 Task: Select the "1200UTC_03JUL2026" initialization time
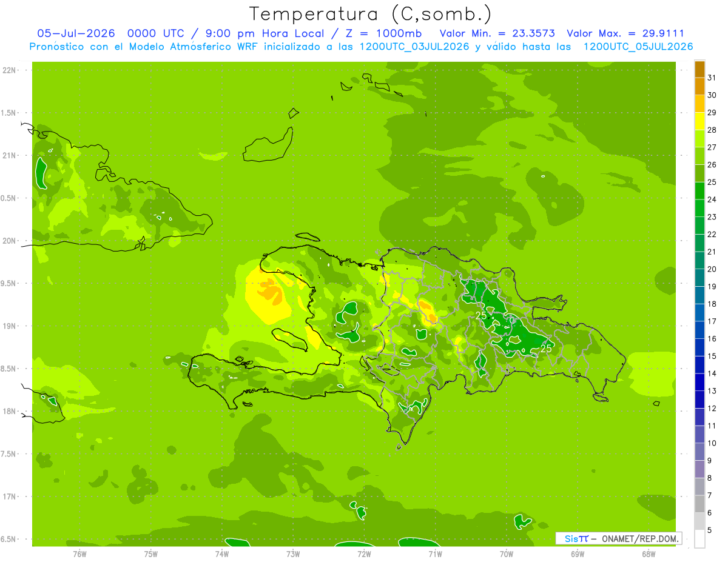pos(414,47)
